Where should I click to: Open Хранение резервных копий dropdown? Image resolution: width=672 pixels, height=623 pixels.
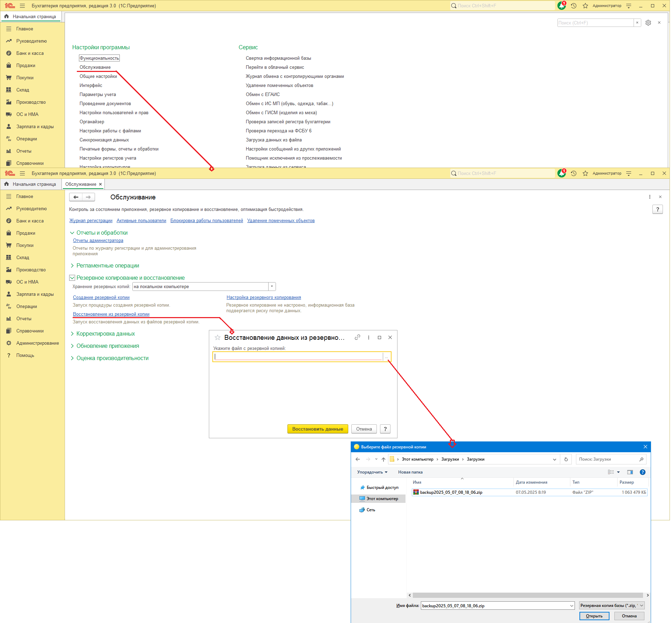click(x=272, y=286)
